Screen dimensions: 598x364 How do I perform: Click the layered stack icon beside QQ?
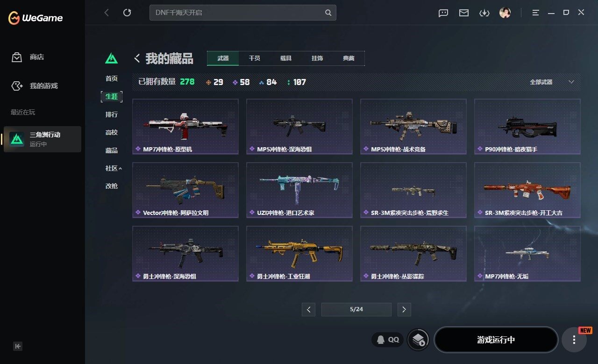[418, 340]
